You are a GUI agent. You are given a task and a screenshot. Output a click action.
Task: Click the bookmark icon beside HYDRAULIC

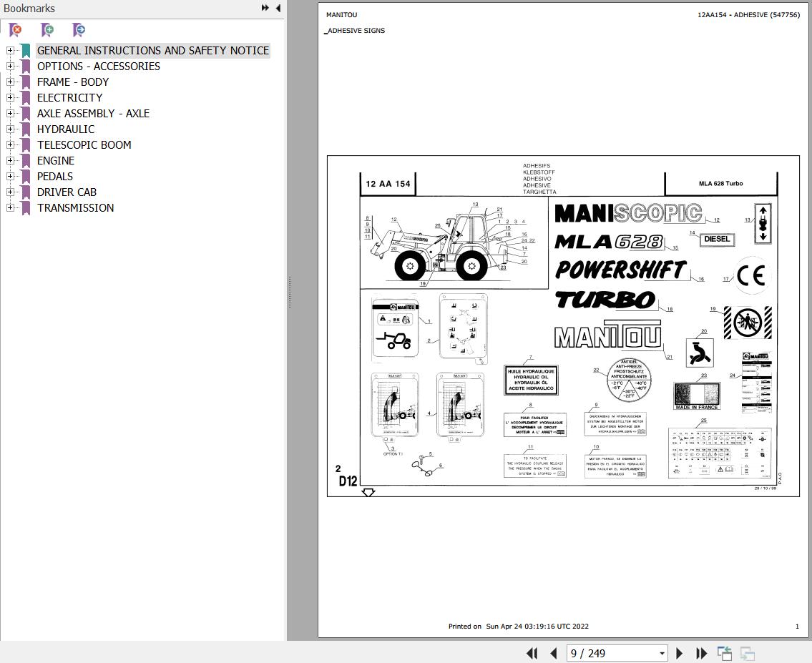click(25, 129)
